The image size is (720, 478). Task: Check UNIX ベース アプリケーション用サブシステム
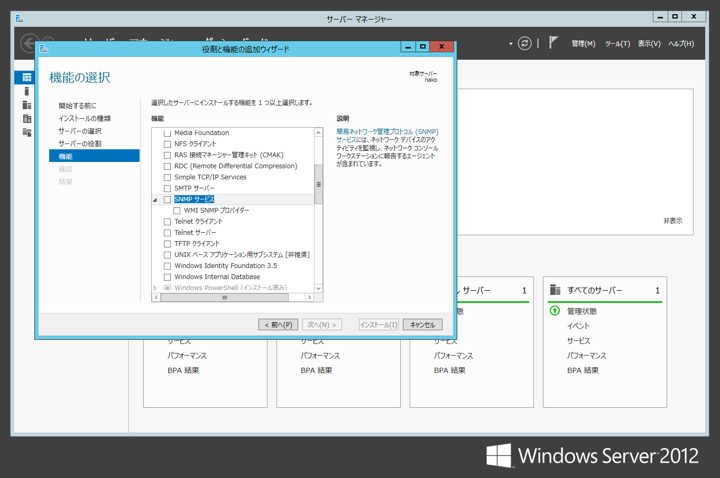pyautogui.click(x=167, y=255)
